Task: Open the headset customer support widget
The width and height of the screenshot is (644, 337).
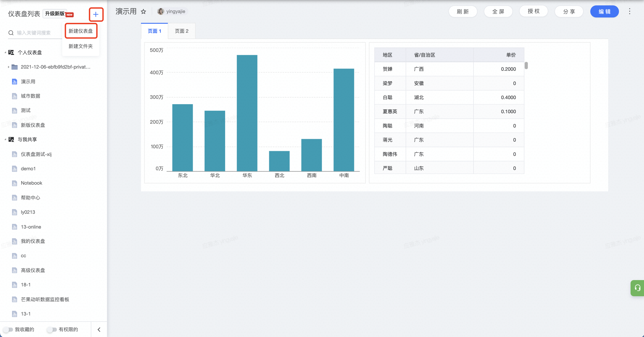Action: pyautogui.click(x=637, y=288)
